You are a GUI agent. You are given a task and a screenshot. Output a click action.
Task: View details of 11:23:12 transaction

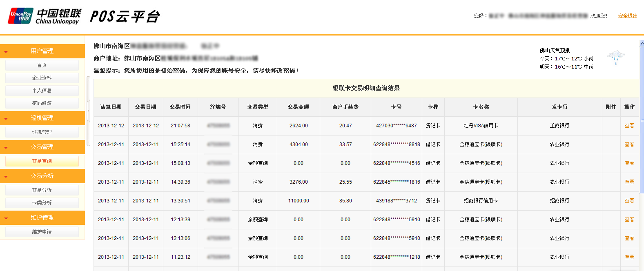(629, 257)
